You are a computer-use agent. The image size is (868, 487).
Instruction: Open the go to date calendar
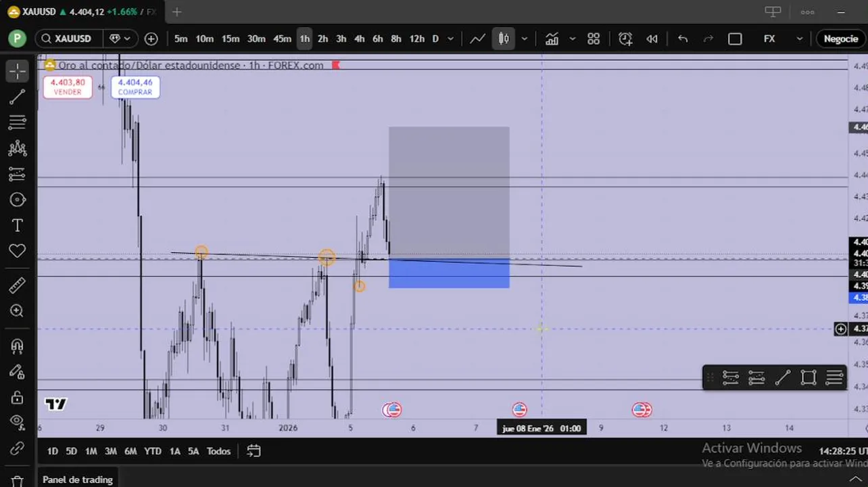pyautogui.click(x=254, y=451)
